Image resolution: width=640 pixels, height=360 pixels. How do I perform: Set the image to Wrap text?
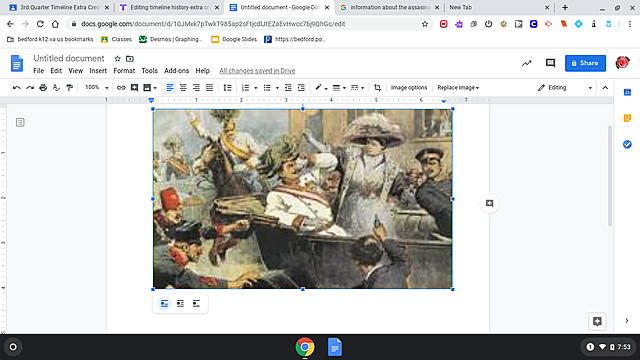pyautogui.click(x=180, y=303)
